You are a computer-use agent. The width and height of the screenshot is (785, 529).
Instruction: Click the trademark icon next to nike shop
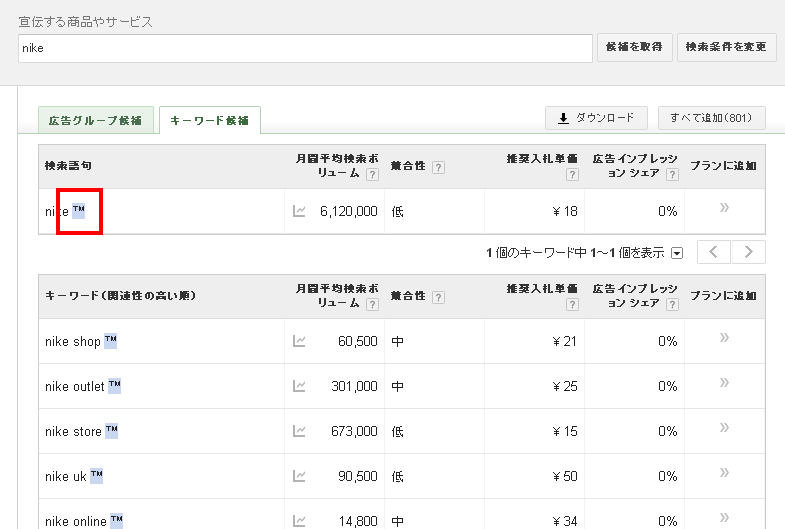pyautogui.click(x=111, y=341)
